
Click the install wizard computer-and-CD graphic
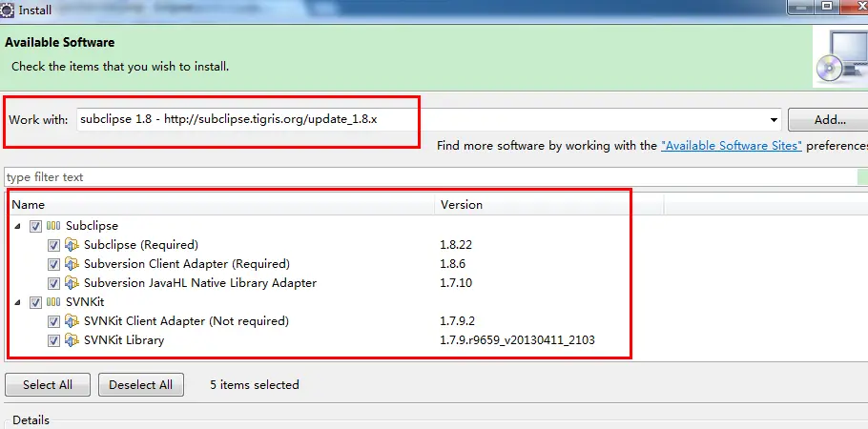(x=841, y=57)
